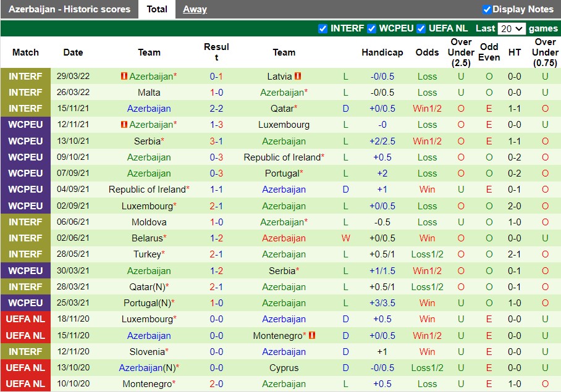Viewport: 561px width, 392px height.
Task: Click the UEFA NL badge for 10/10/20 match
Action: pyautogui.click(x=25, y=384)
